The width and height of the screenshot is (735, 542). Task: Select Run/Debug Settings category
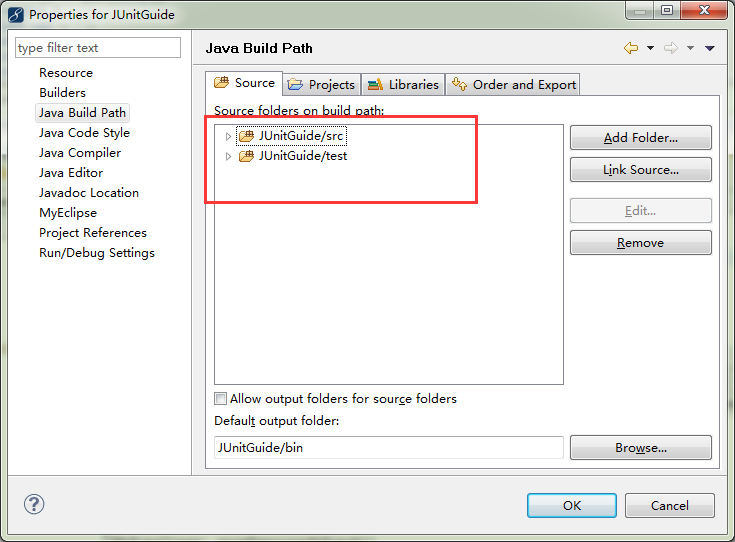97,253
